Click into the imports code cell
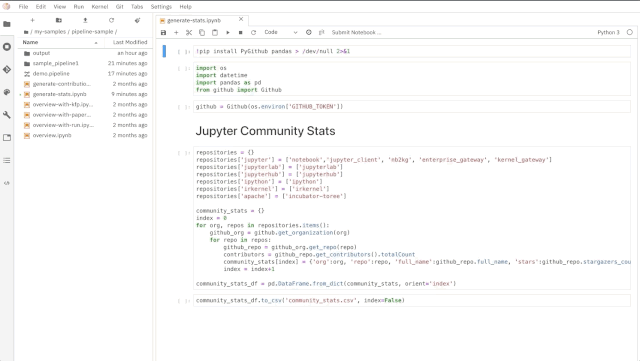 [412, 79]
